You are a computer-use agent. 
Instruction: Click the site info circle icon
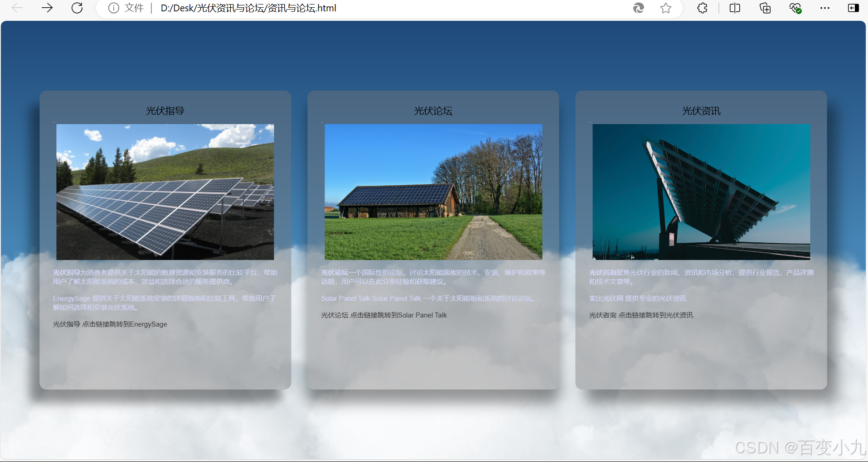click(114, 8)
